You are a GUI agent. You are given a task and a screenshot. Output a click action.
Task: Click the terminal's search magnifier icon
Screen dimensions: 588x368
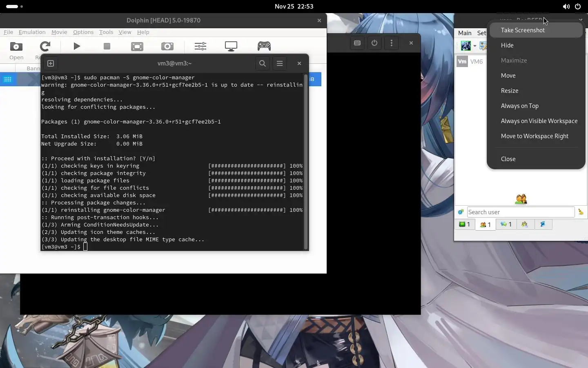tap(263, 63)
